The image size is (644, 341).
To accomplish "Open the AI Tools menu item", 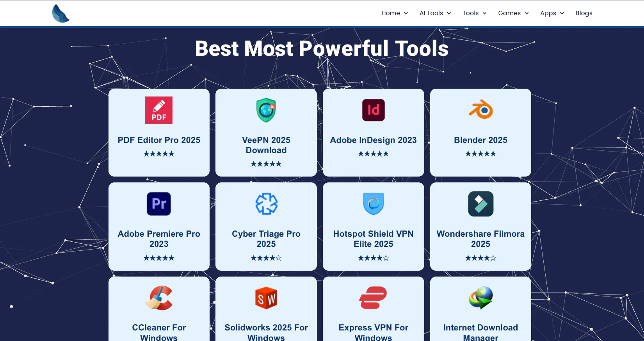I will (x=431, y=13).
